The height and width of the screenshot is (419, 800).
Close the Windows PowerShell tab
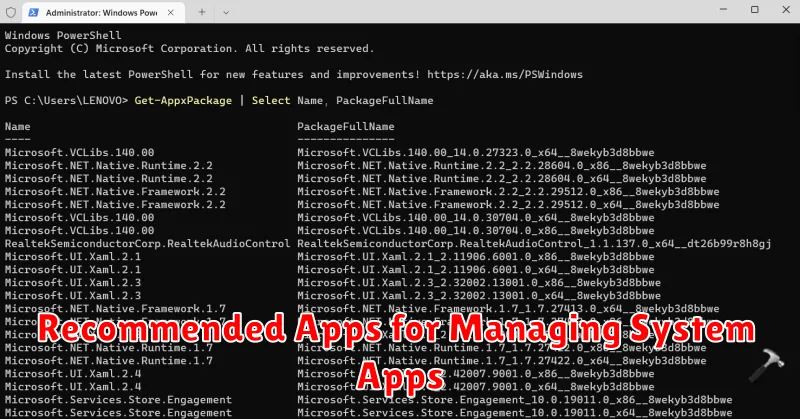coord(171,12)
